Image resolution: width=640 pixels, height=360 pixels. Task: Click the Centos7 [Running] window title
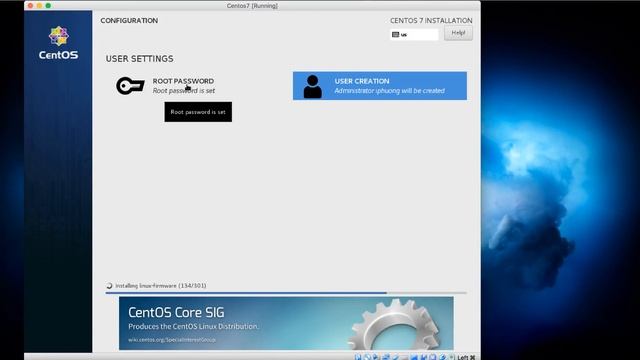pyautogui.click(x=252, y=6)
